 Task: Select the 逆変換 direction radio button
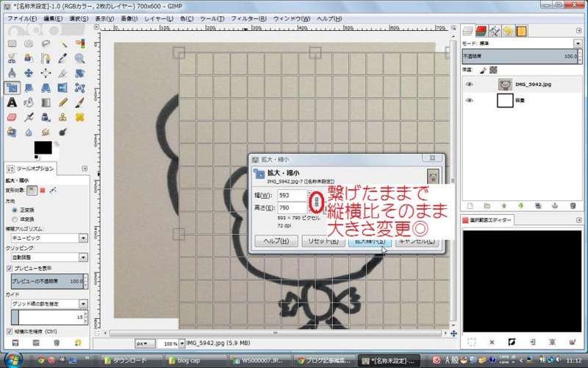pyautogui.click(x=15, y=219)
